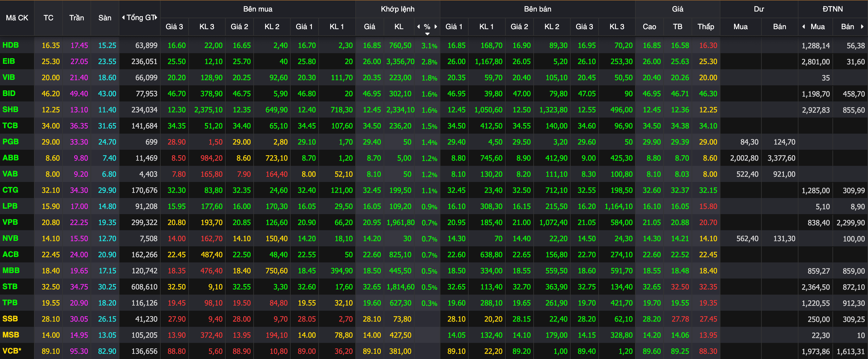868x359 pixels.
Task: Open stock symbol CTG
Action: pyautogui.click(x=10, y=190)
